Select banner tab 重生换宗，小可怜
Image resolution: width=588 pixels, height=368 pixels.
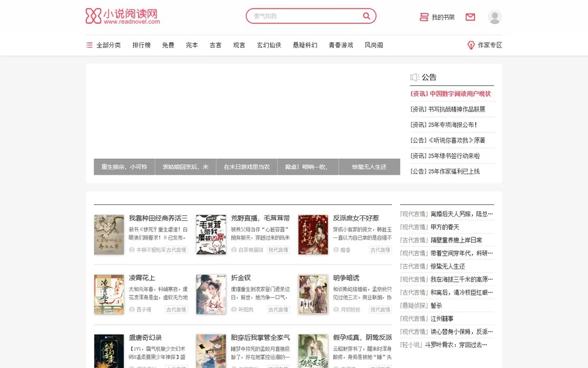point(124,167)
